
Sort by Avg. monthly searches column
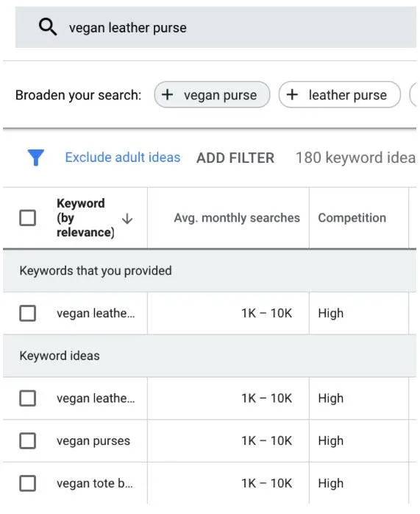(x=237, y=218)
